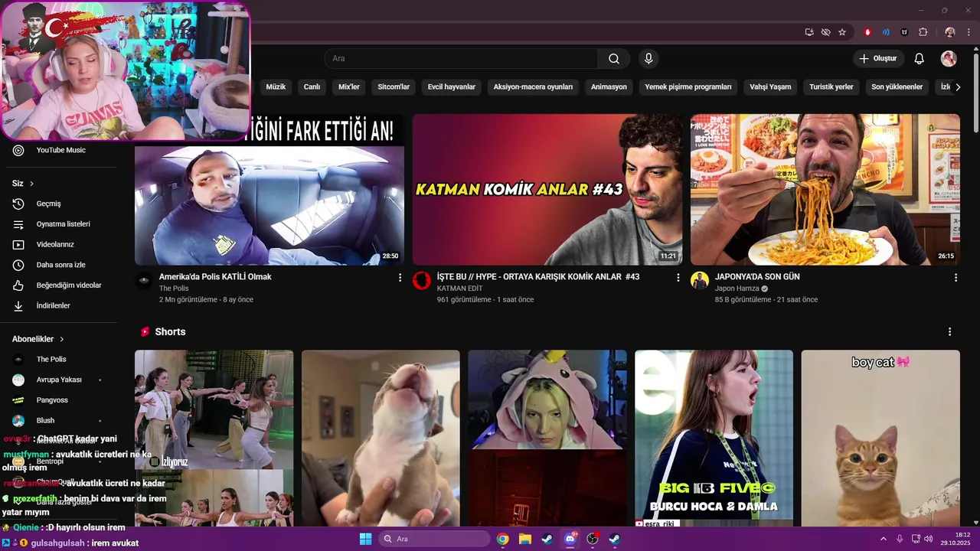
Task: Select the Evcil hayvanlar chip
Action: click(452, 87)
